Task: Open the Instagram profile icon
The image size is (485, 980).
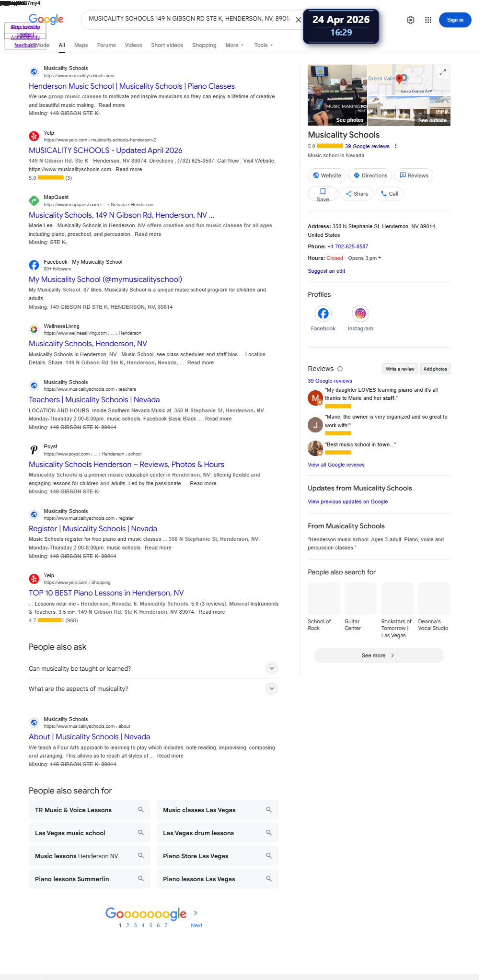Action: pyautogui.click(x=360, y=314)
